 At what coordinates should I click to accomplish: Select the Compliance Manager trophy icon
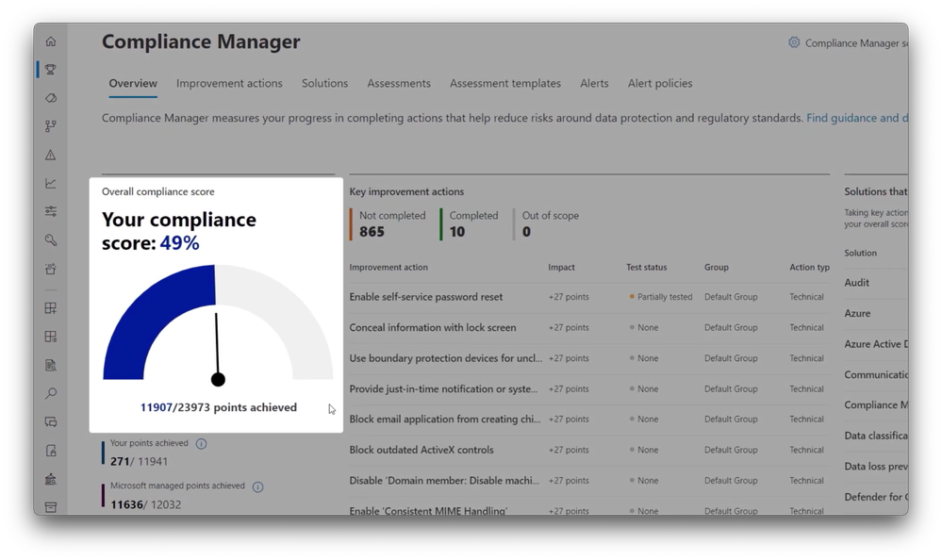[51, 70]
